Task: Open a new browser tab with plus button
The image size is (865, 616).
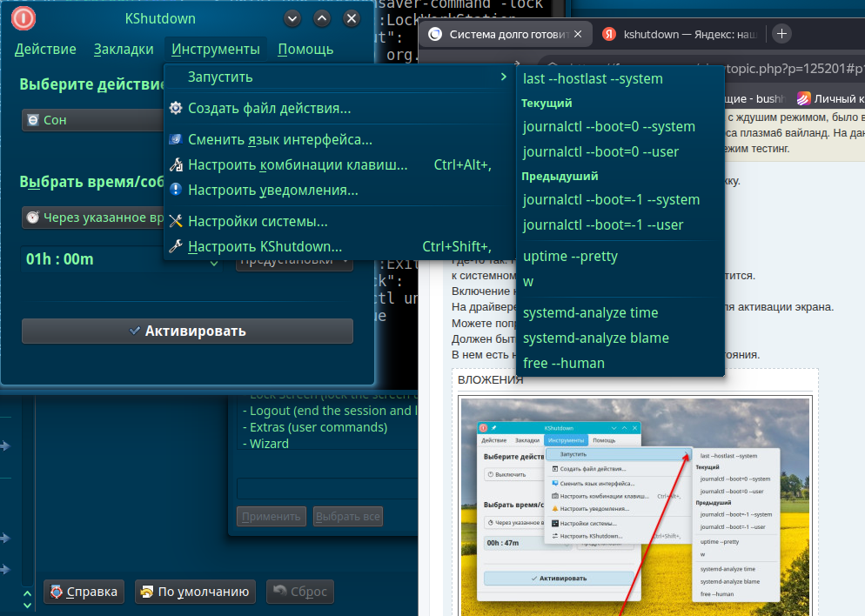Action: (781, 34)
